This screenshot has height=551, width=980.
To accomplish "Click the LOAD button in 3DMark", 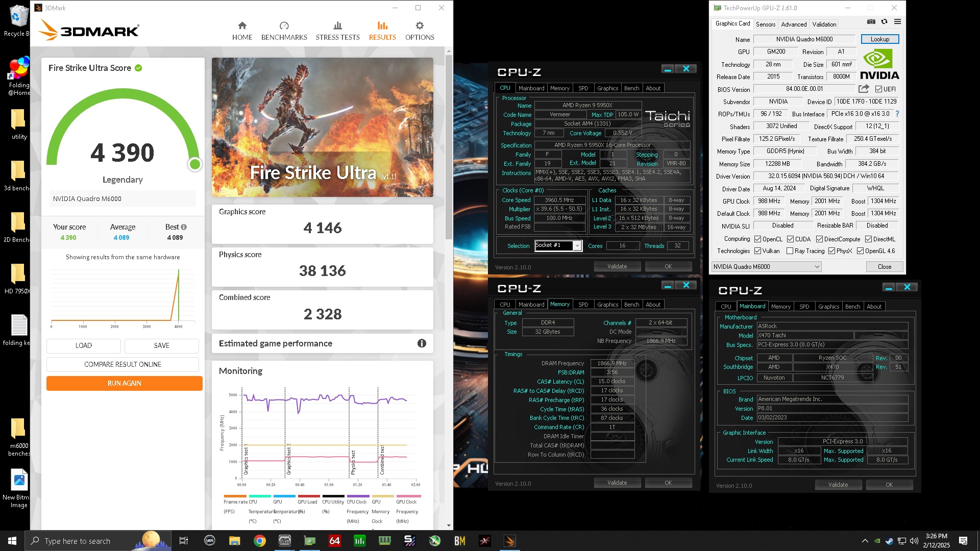I will (84, 345).
